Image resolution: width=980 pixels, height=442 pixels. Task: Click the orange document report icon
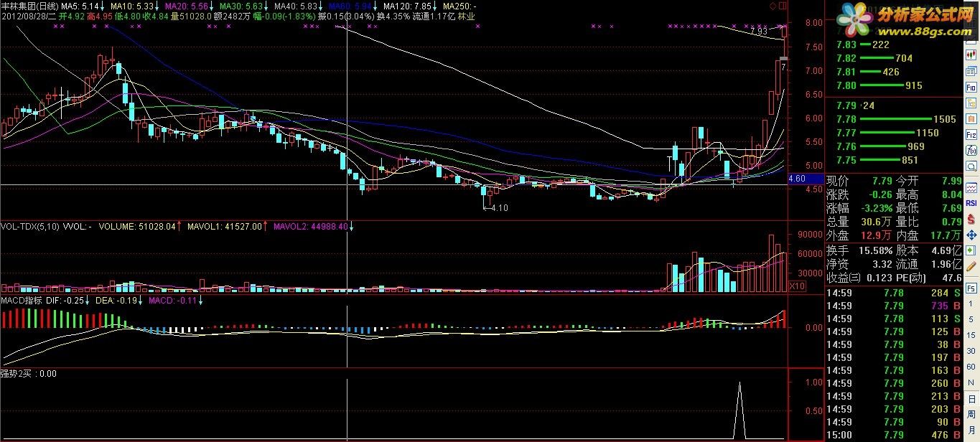(971, 118)
